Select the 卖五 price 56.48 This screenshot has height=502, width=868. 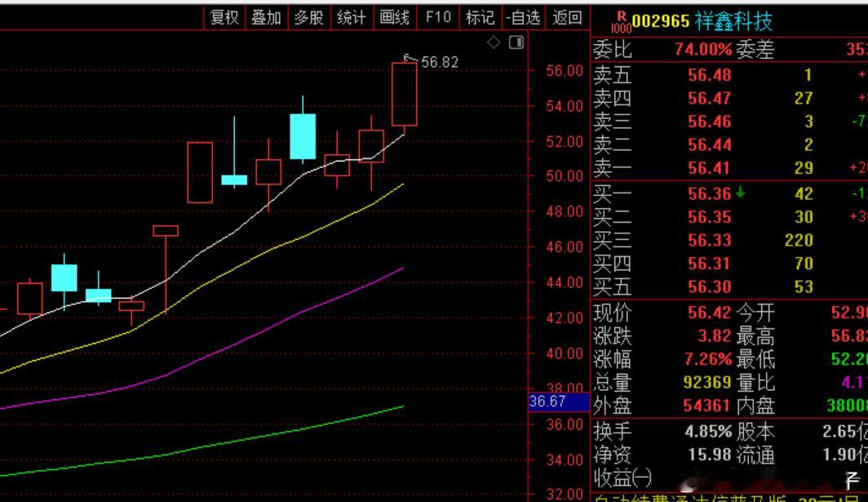point(710,75)
